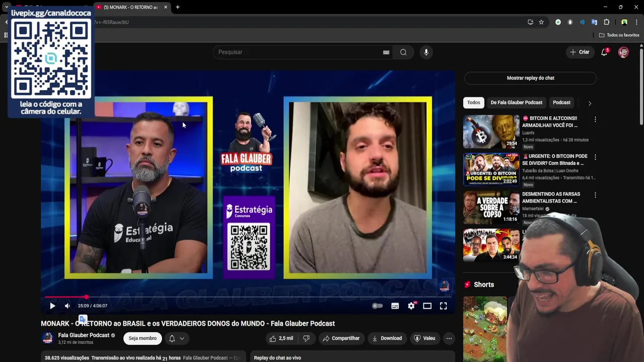
Task: Select De Fala Glauber Podcast chip
Action: tap(516, 103)
